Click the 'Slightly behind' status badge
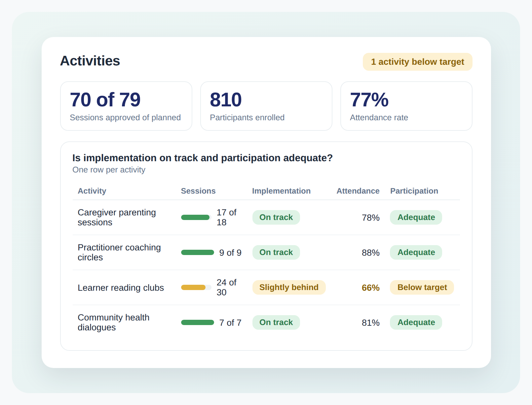The width and height of the screenshot is (532, 405). coord(289,287)
